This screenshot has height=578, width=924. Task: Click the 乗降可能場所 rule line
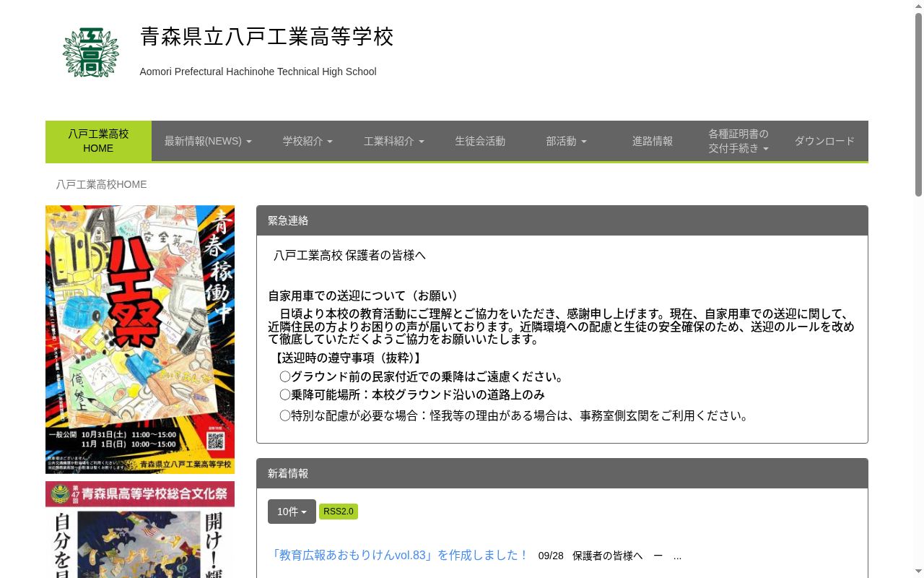[x=412, y=394]
